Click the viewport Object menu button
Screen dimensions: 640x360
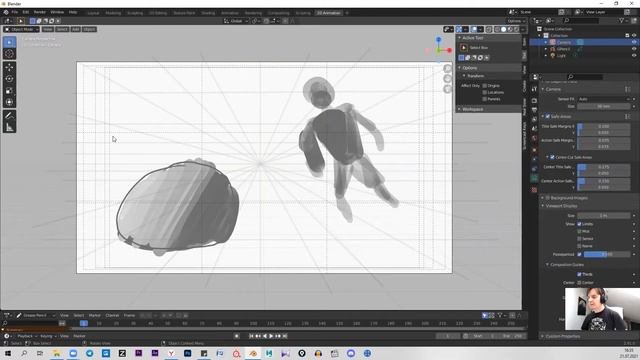[89, 29]
